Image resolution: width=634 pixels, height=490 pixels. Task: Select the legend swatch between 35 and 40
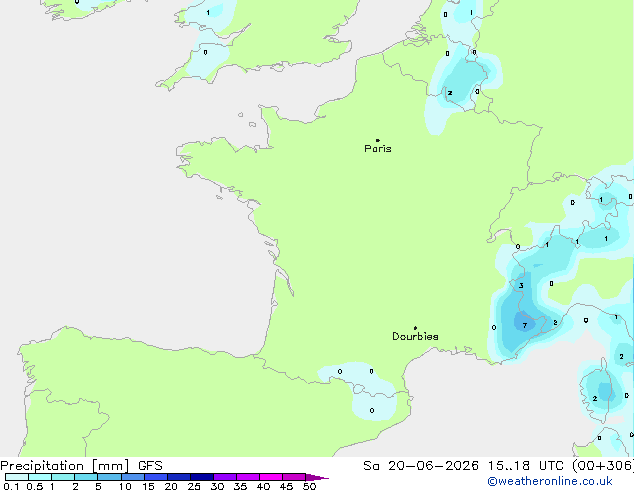tap(247, 477)
